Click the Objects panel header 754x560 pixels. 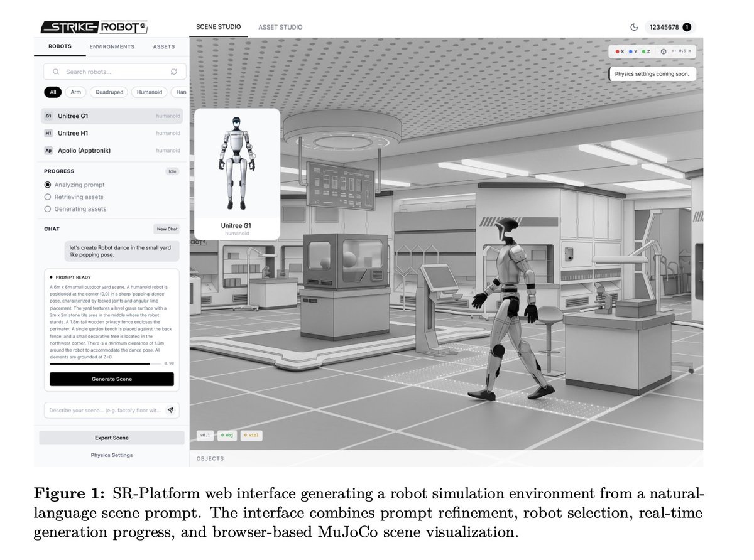click(210, 459)
